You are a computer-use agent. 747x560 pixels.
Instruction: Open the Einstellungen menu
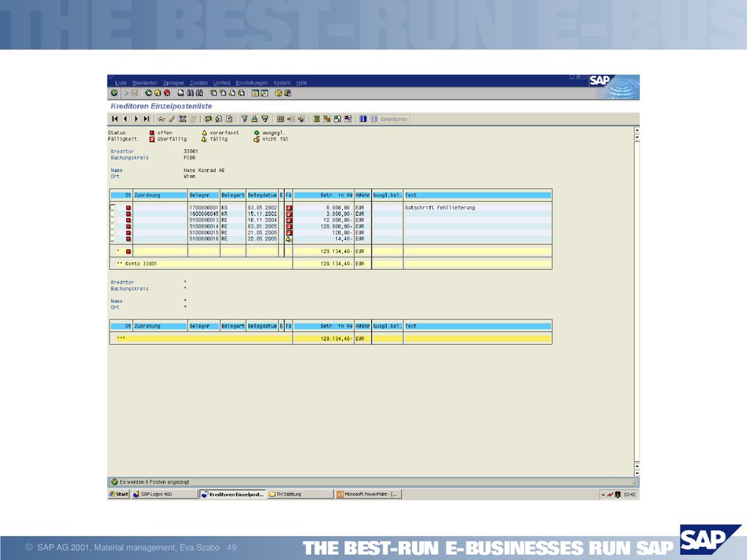point(252,83)
